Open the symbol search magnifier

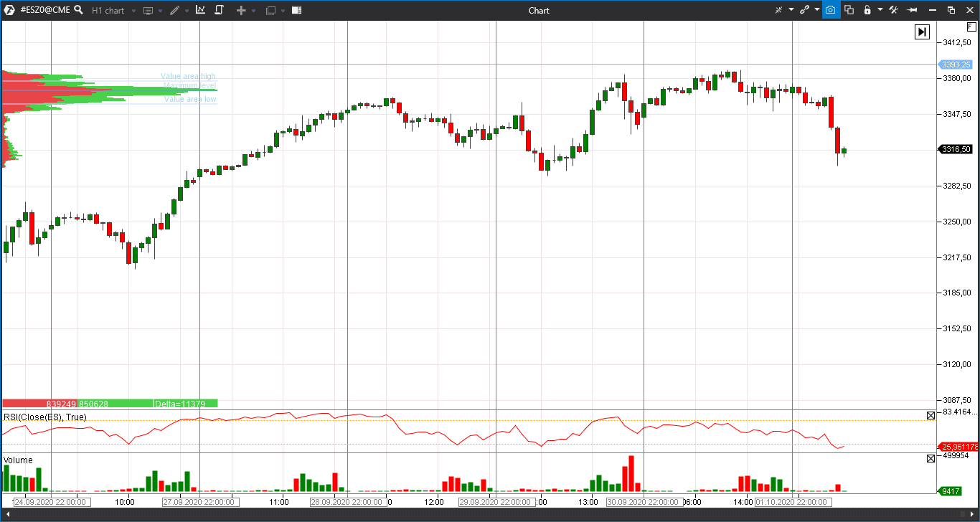tap(78, 10)
